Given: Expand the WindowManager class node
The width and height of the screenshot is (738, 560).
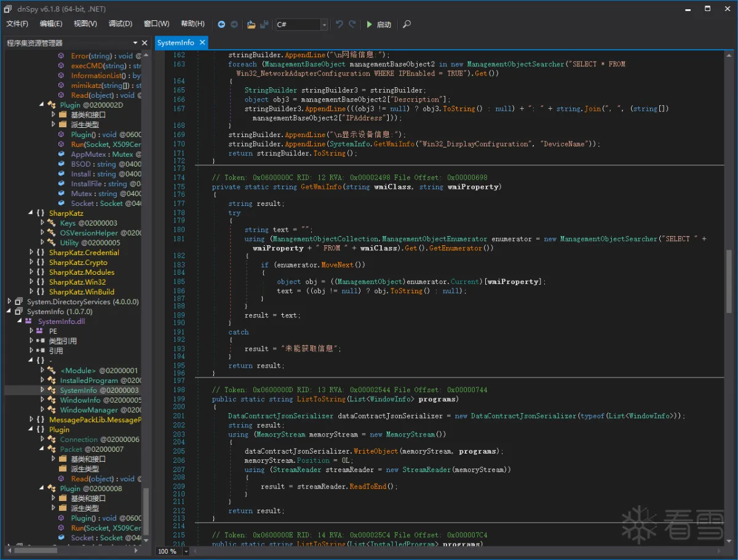Looking at the screenshot, I should click(x=42, y=410).
